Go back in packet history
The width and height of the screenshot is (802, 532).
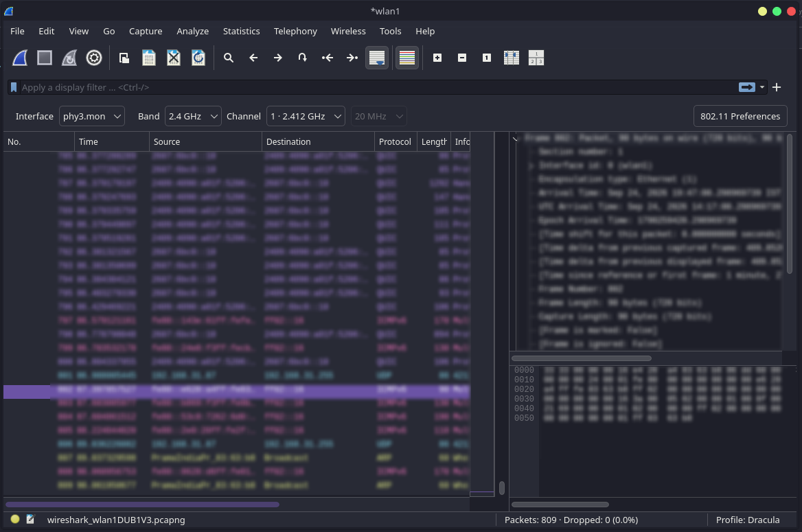pyautogui.click(x=253, y=58)
